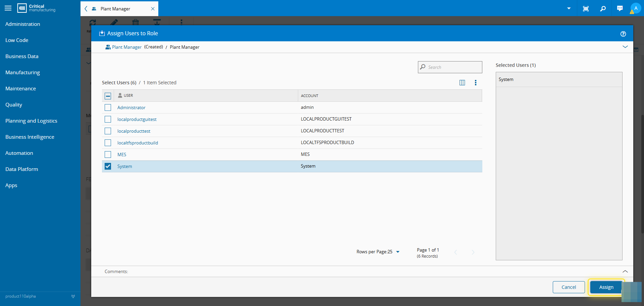Click the user avatar icon
This screenshot has width=644, height=306.
click(x=636, y=8)
